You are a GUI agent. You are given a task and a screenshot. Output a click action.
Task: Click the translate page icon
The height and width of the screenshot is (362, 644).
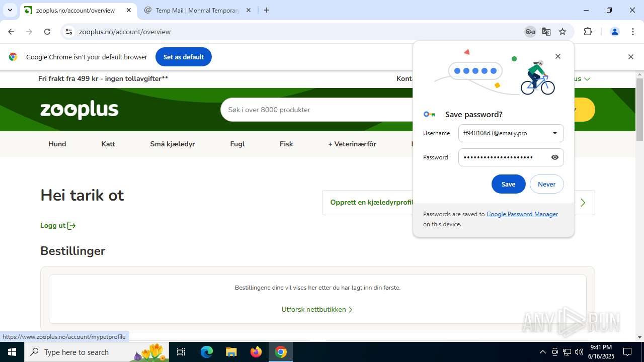[546, 32]
